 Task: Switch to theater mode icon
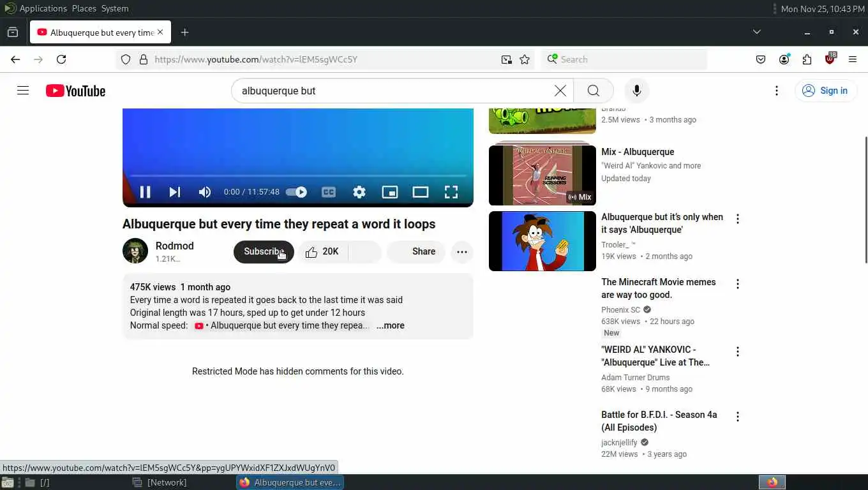pos(421,192)
